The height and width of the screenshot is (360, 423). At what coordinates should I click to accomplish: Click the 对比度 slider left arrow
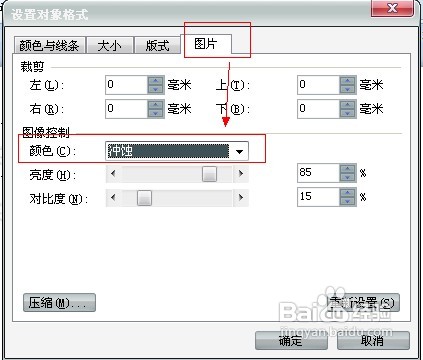coord(113,198)
